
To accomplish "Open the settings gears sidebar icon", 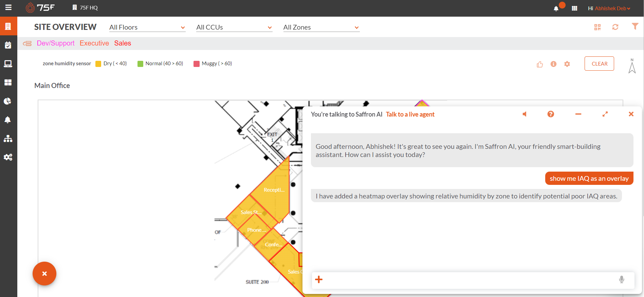I will click(x=8, y=157).
